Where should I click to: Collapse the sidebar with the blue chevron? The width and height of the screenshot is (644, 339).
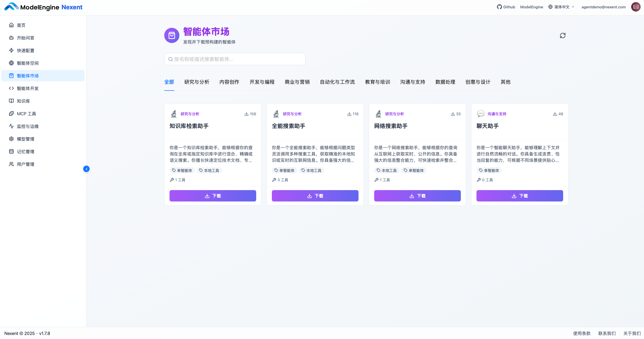click(86, 169)
